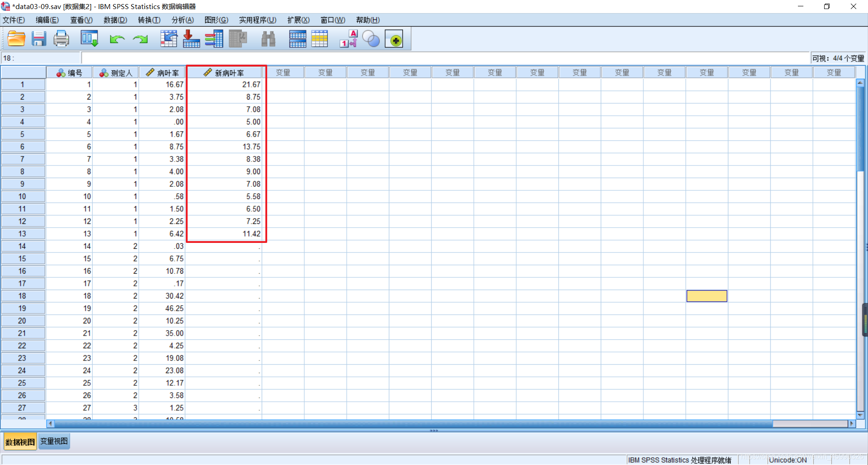This screenshot has height=465, width=868.
Task: Use variable sets circles icon
Action: pos(371,39)
